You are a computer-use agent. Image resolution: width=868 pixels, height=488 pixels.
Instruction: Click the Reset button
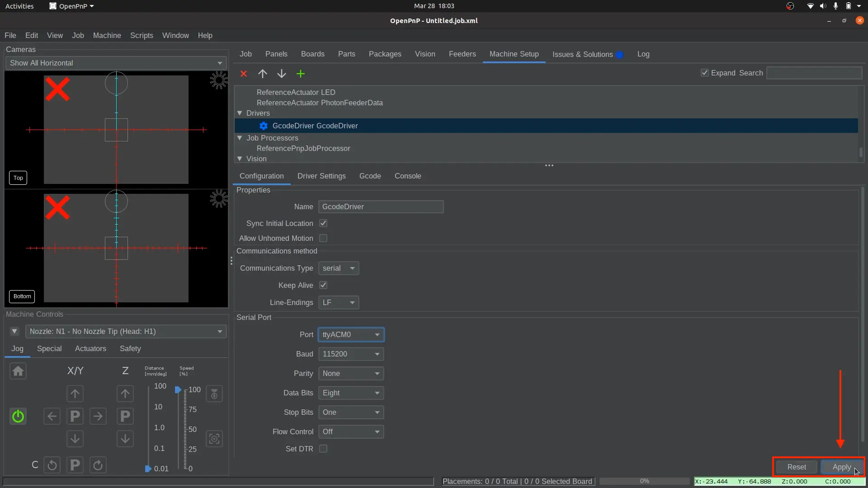coord(796,467)
